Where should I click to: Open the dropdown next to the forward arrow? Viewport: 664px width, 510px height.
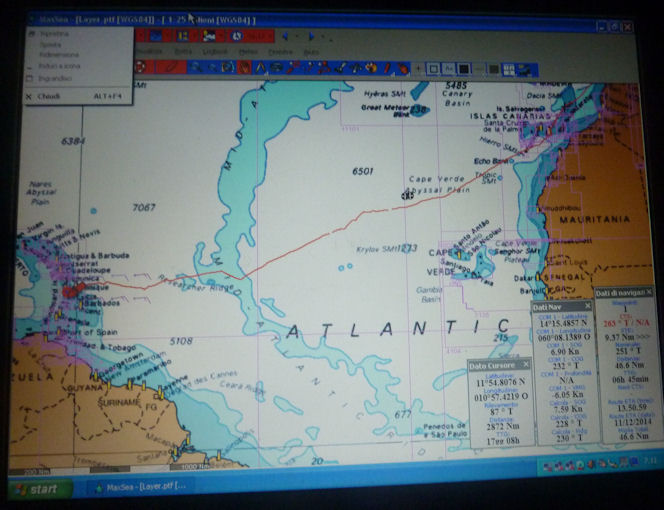[323, 36]
